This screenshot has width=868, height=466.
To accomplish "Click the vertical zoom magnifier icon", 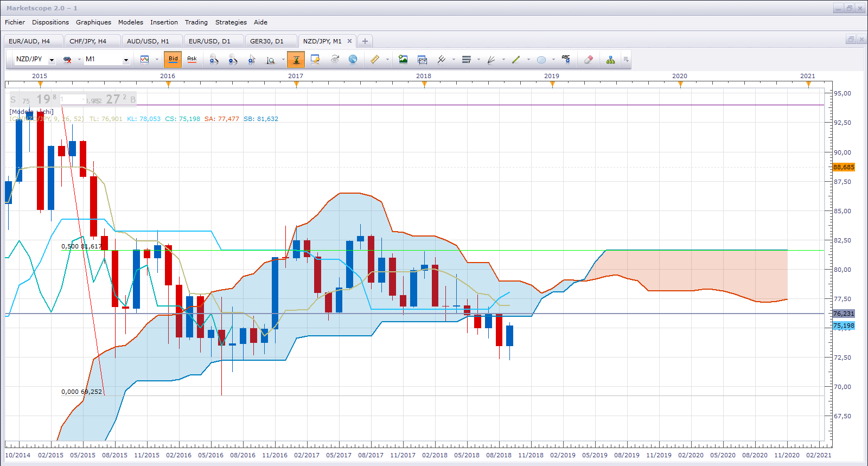I will [x=271, y=60].
